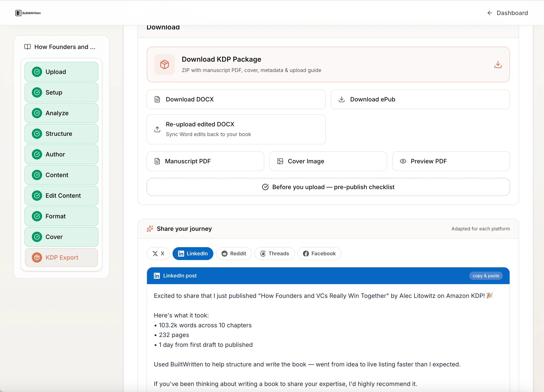This screenshot has height=392, width=544.
Task: Click the green check icon on Analyze step
Action: tap(37, 113)
